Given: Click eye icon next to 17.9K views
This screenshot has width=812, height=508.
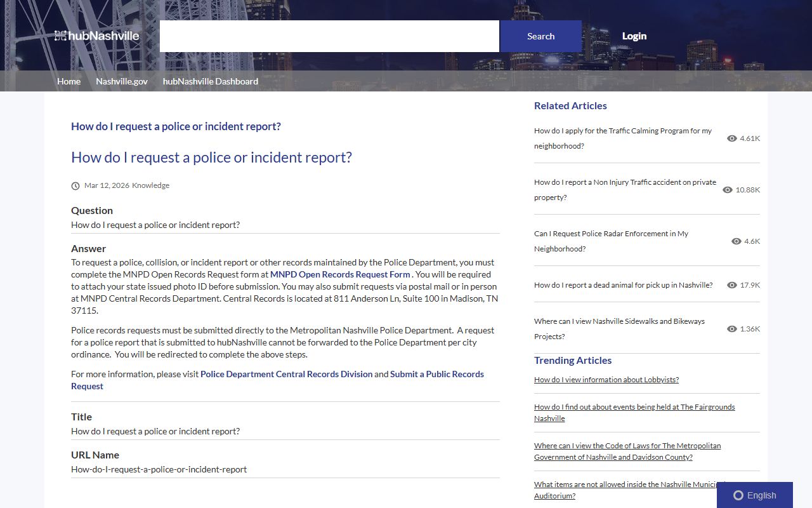Looking at the screenshot, I should pyautogui.click(x=732, y=285).
